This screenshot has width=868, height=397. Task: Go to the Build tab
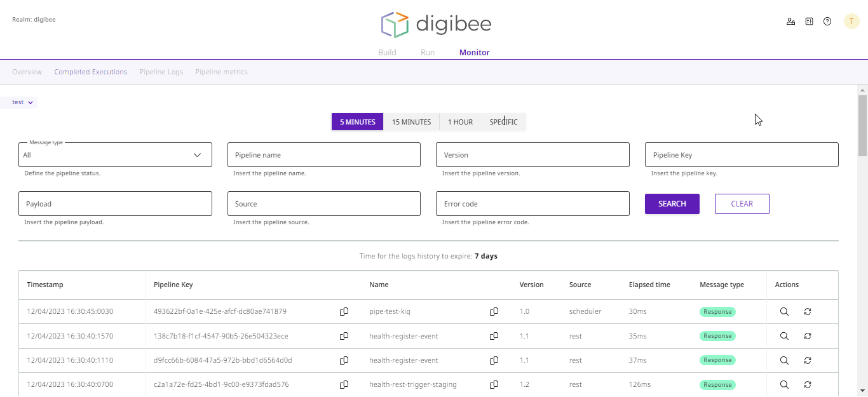click(x=387, y=53)
